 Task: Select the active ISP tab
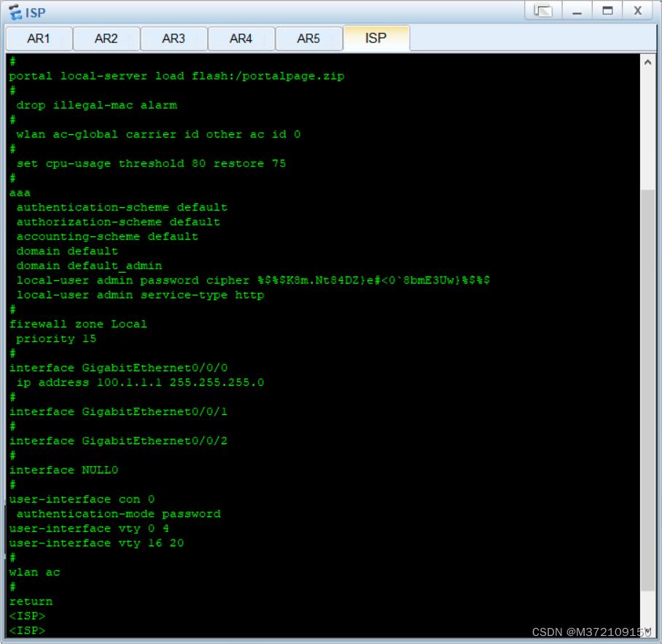[x=376, y=38]
